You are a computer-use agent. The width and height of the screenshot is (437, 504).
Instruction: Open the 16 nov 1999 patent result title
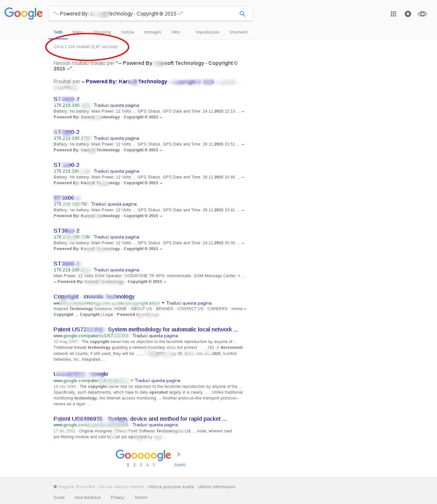tap(81, 374)
